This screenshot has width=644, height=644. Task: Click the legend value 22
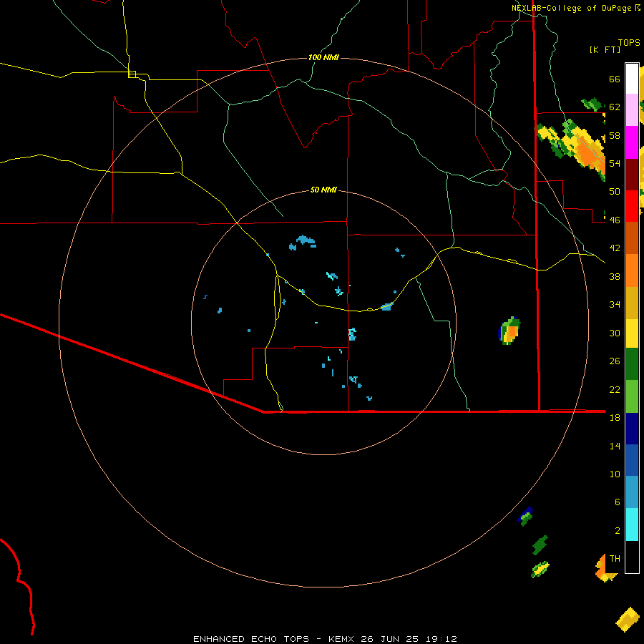[615, 389]
